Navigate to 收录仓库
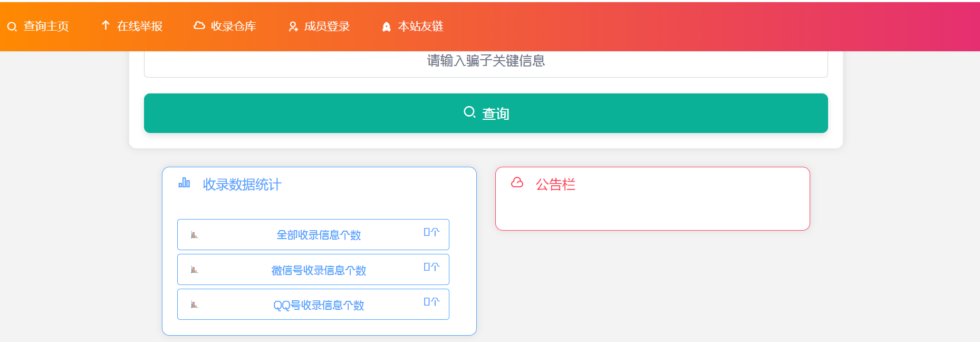 click(x=234, y=25)
